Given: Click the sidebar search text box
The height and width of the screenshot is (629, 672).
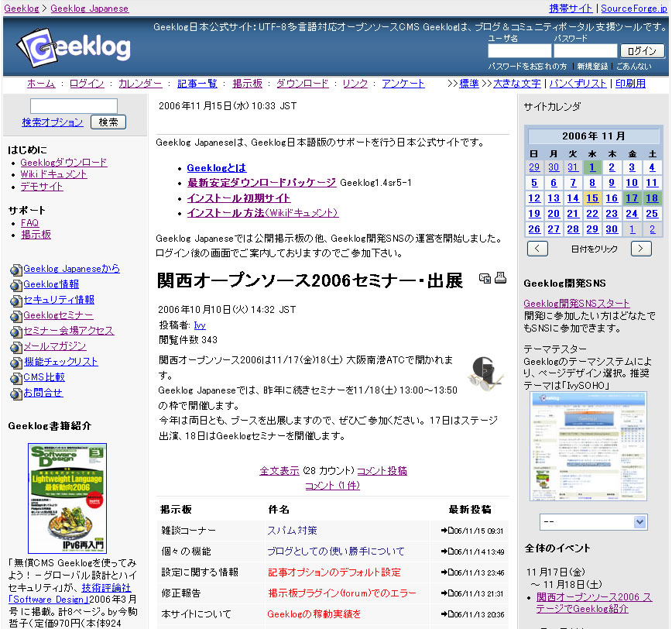Looking at the screenshot, I should [x=74, y=106].
